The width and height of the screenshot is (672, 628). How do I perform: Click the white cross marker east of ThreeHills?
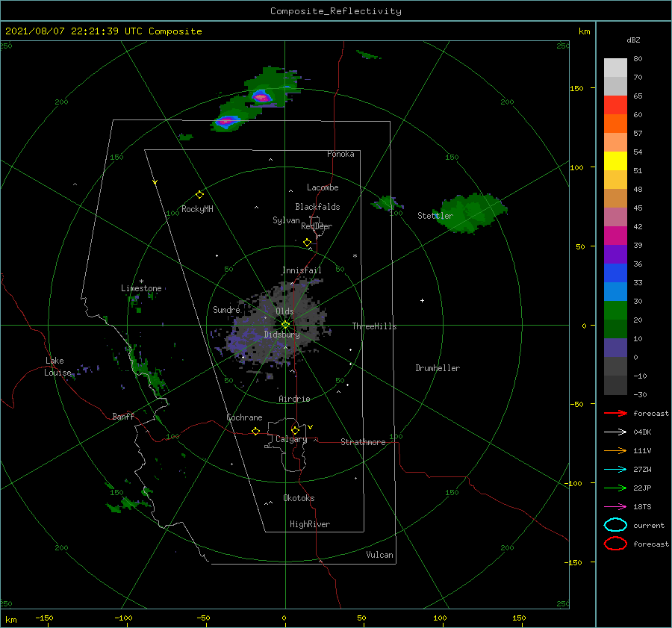422,300
